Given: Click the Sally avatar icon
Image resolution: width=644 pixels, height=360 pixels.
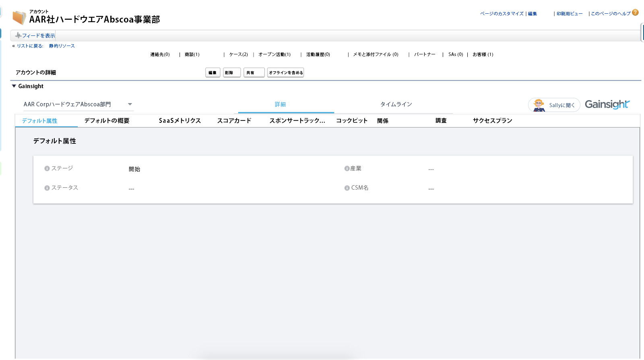Looking at the screenshot, I should click(539, 105).
